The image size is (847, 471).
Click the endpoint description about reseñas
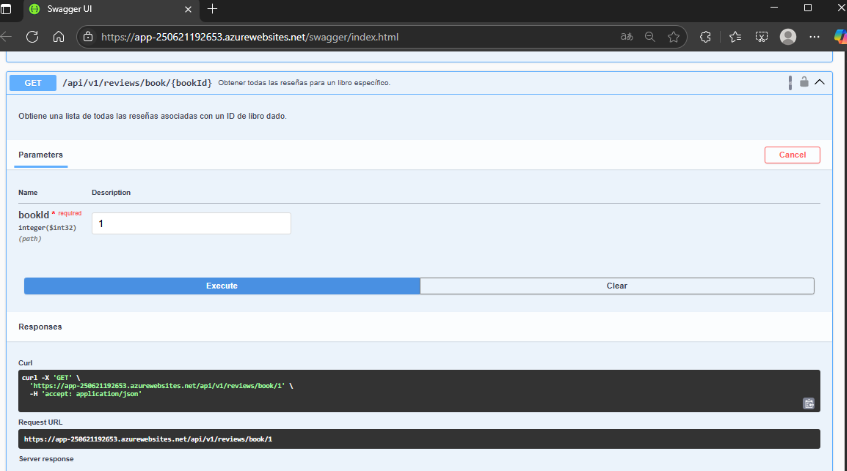pyautogui.click(x=152, y=116)
